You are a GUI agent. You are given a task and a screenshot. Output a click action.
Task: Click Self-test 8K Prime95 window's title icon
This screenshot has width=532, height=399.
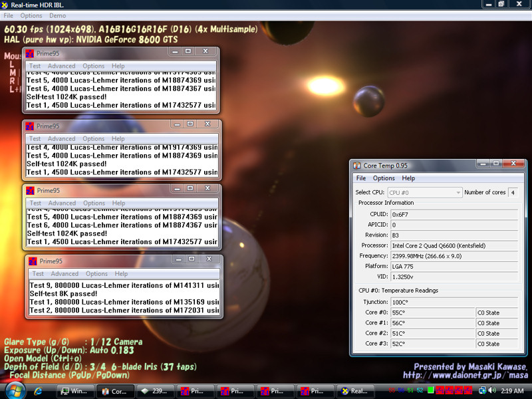[33, 261]
